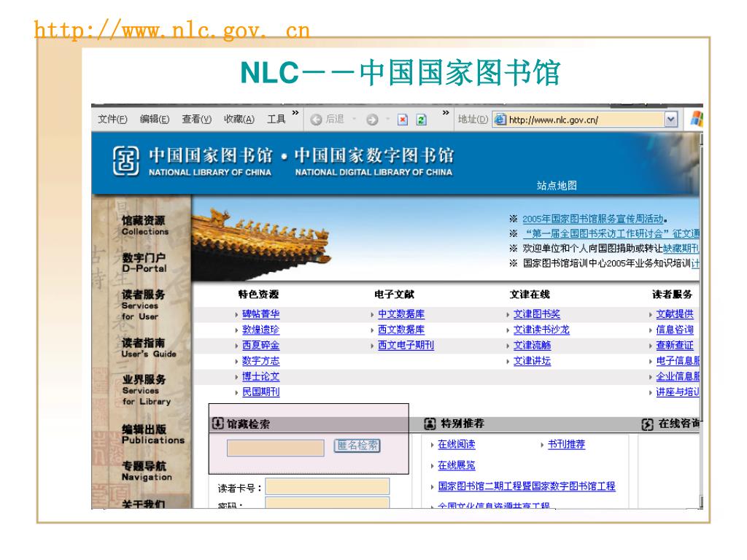Expand the toolbar overflow chevron before 地址
Screen dimensions: 747x560
446,113
